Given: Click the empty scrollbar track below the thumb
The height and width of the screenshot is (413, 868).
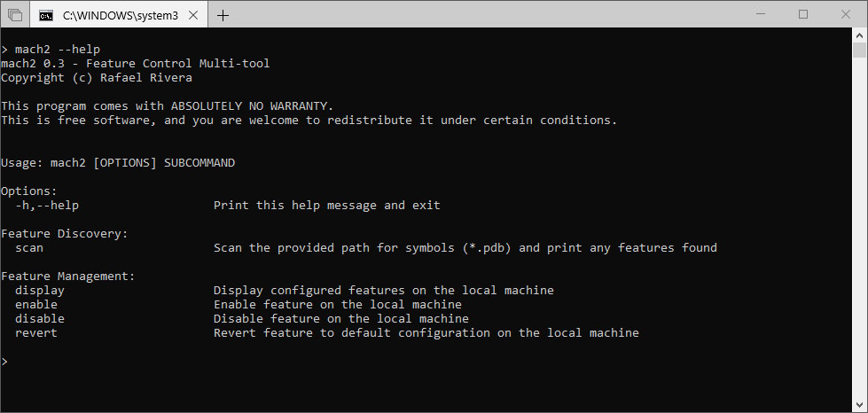Looking at the screenshot, I should 859,228.
